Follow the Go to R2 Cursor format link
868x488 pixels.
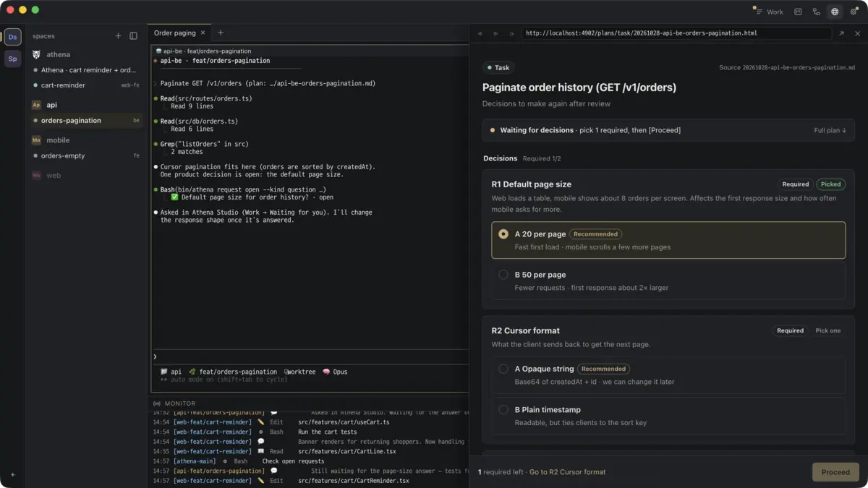click(x=567, y=472)
